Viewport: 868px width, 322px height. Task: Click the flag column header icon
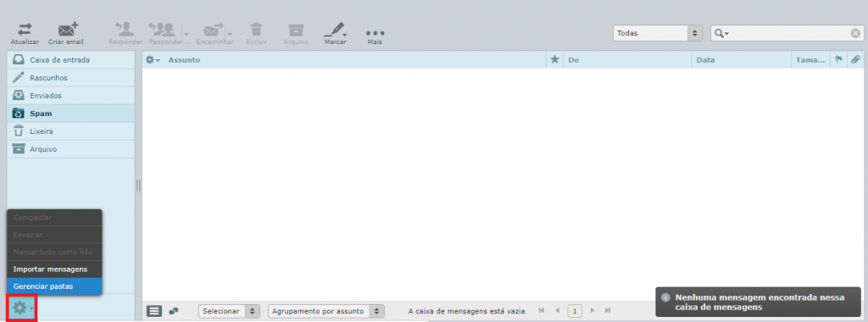click(x=839, y=60)
